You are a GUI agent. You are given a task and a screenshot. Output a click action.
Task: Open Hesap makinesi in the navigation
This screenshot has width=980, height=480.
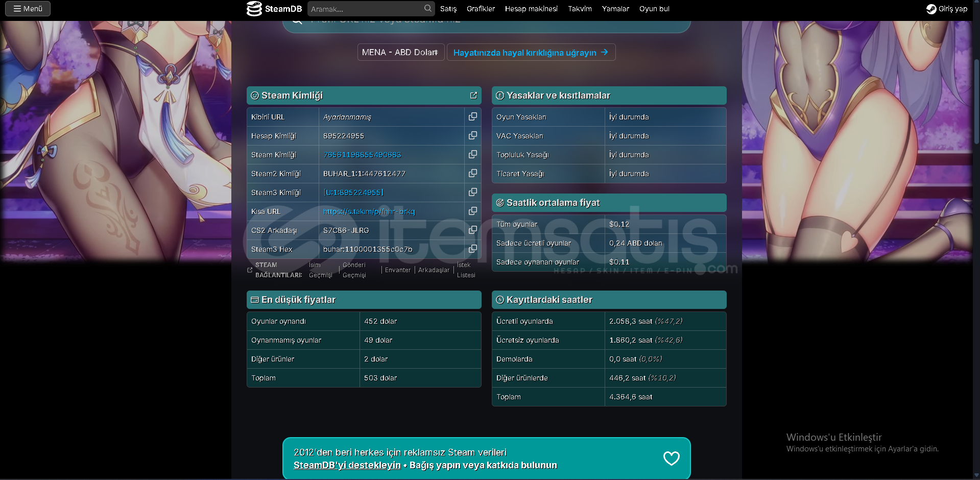[x=531, y=9]
